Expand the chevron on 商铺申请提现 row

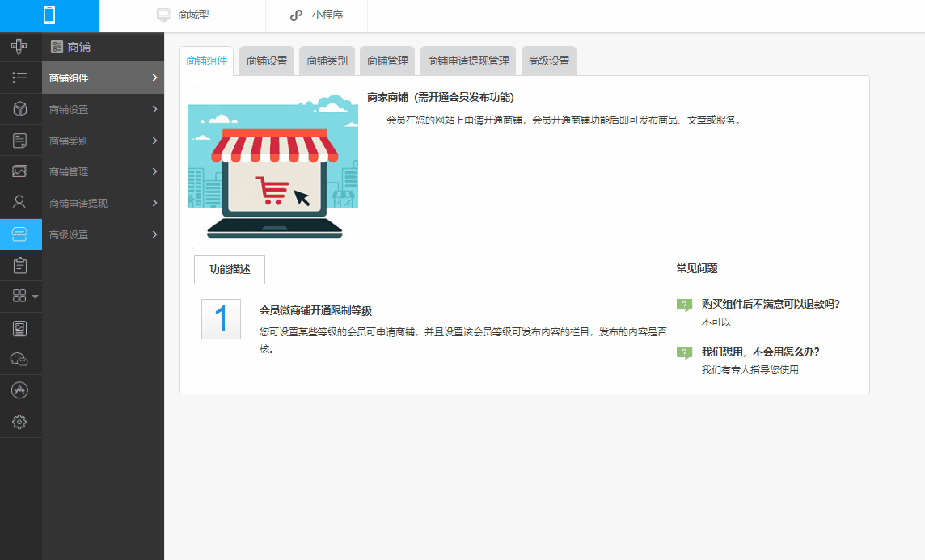(x=154, y=203)
